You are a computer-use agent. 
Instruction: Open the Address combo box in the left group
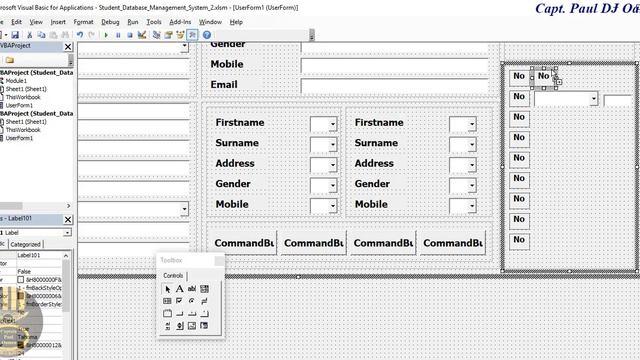pos(333,165)
